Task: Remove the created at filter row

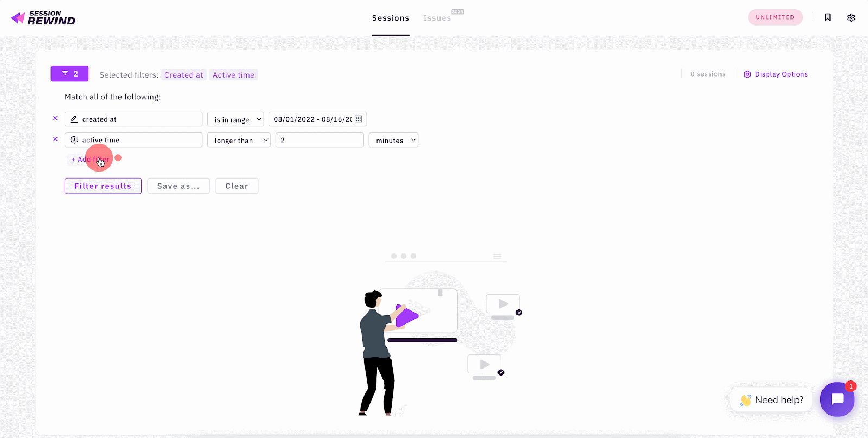Action: [55, 118]
